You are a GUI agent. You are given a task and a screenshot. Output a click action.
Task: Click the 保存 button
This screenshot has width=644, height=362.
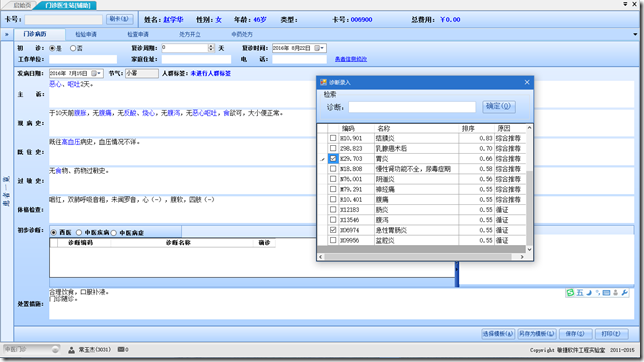click(x=575, y=334)
